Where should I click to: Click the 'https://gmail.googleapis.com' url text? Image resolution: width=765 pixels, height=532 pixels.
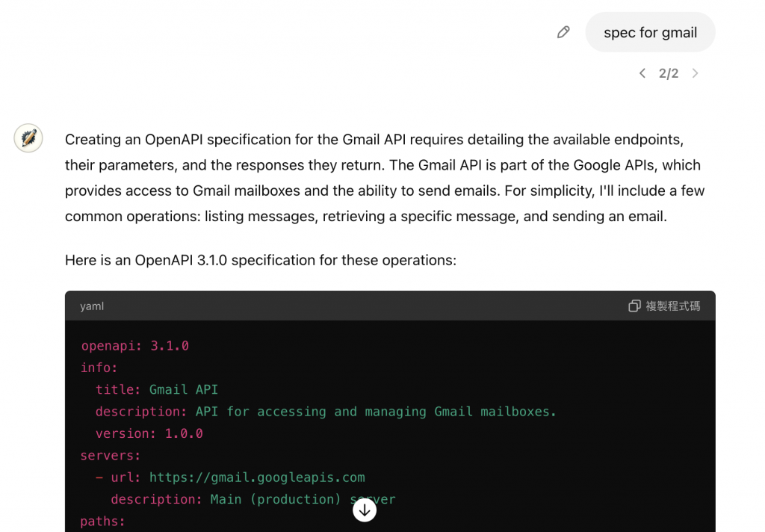point(257,477)
